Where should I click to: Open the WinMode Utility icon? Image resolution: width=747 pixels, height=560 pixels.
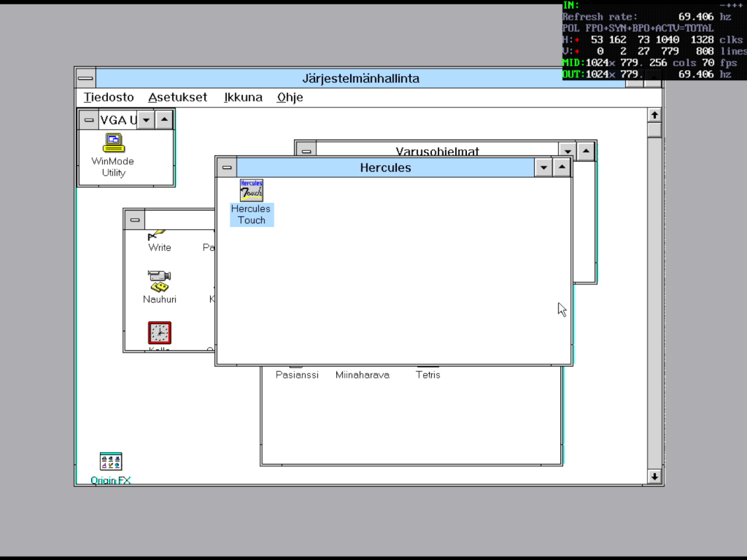[113, 143]
